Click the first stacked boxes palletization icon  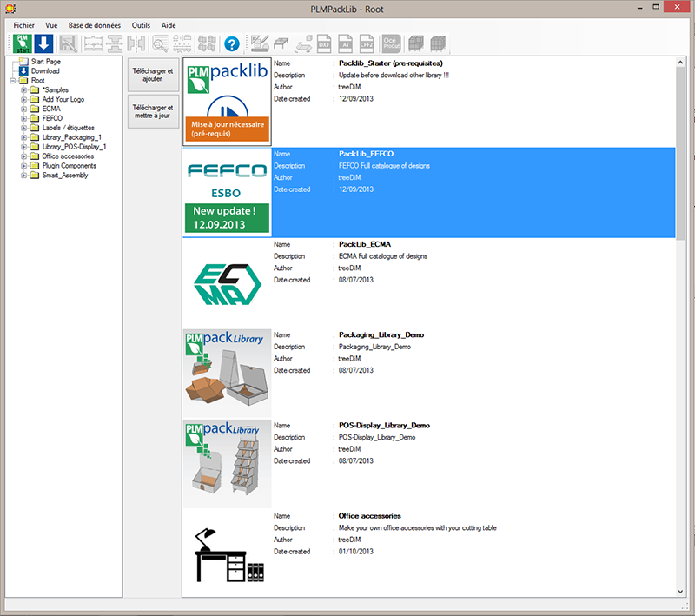[x=416, y=43]
